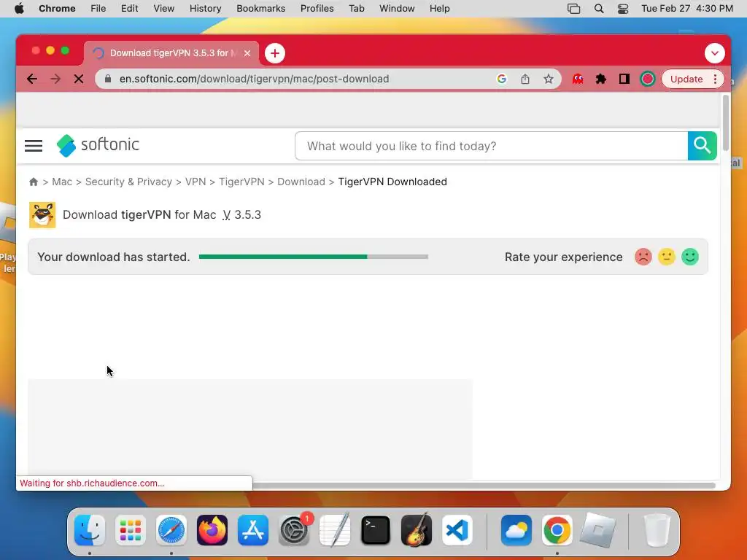Click the red ghost extension icon

pos(578,79)
